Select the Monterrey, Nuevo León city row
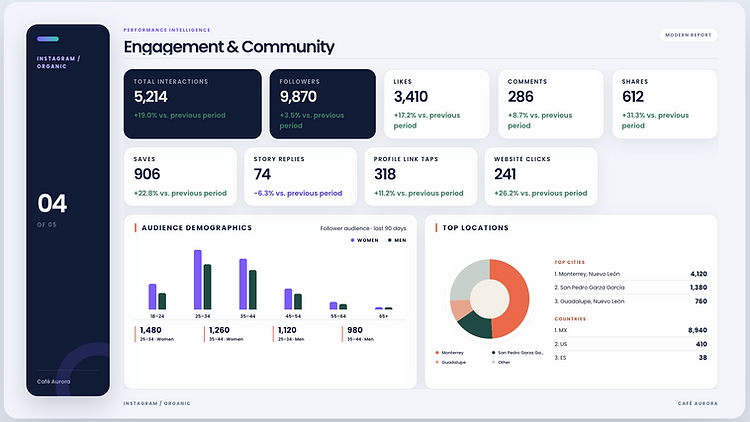 [630, 274]
